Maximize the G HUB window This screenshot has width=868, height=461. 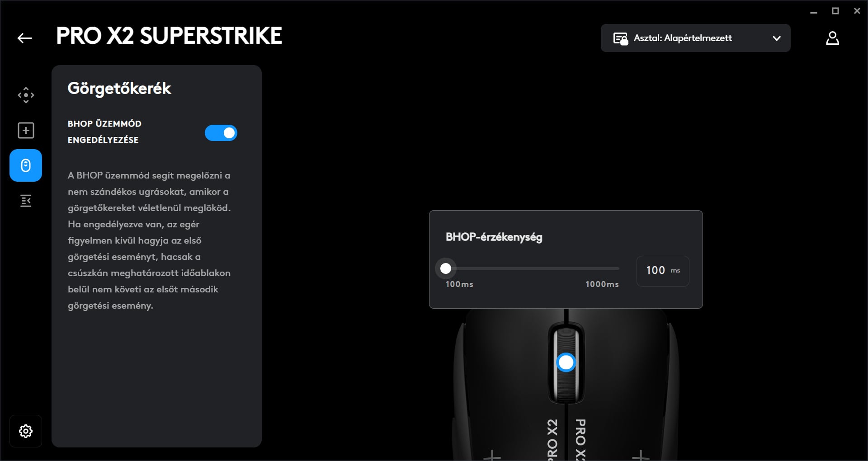click(x=835, y=11)
